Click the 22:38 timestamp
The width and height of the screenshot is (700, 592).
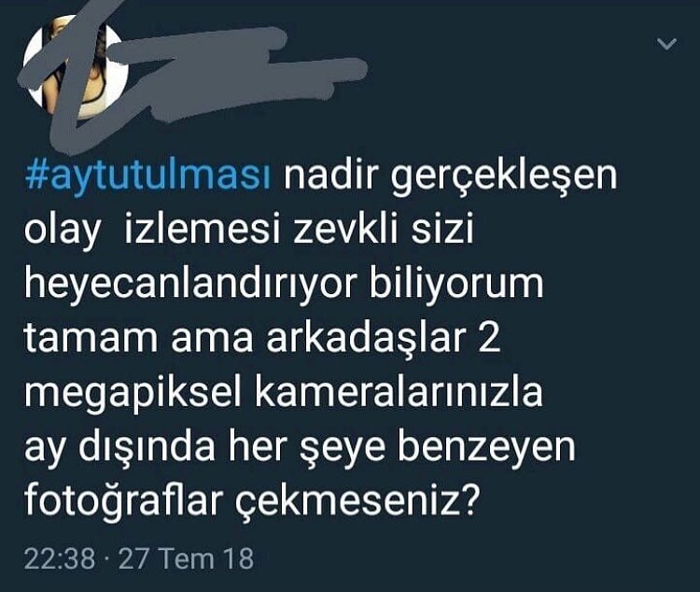pos(60,558)
